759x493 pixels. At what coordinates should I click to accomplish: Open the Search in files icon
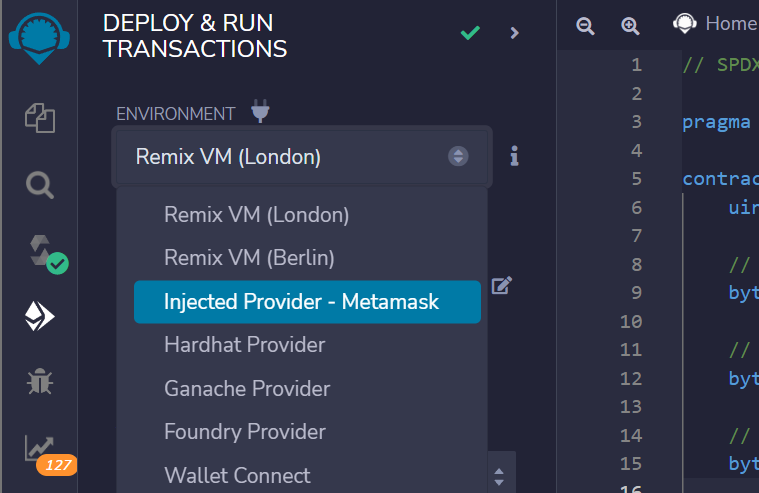(x=40, y=185)
